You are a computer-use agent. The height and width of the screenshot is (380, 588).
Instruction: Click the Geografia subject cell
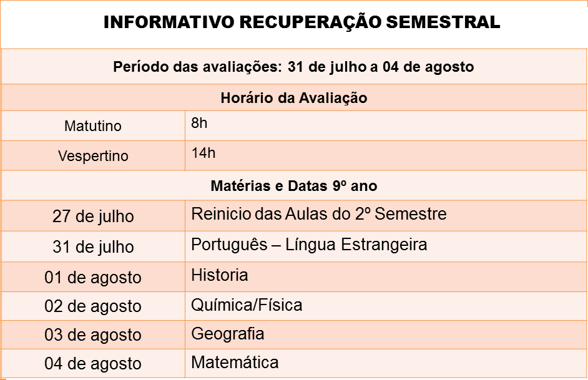(x=386, y=334)
